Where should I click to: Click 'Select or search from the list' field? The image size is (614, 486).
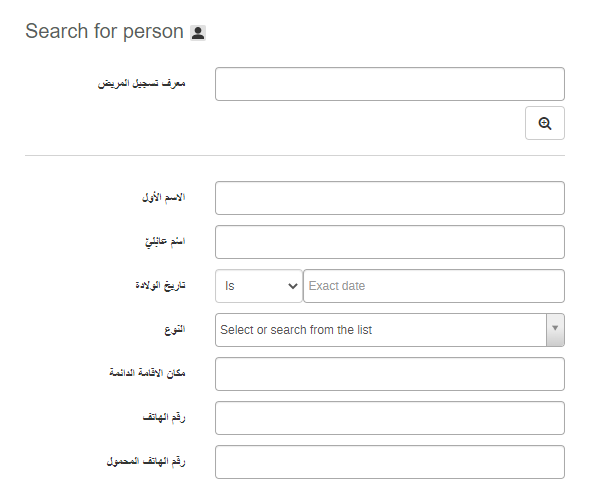tap(380, 330)
